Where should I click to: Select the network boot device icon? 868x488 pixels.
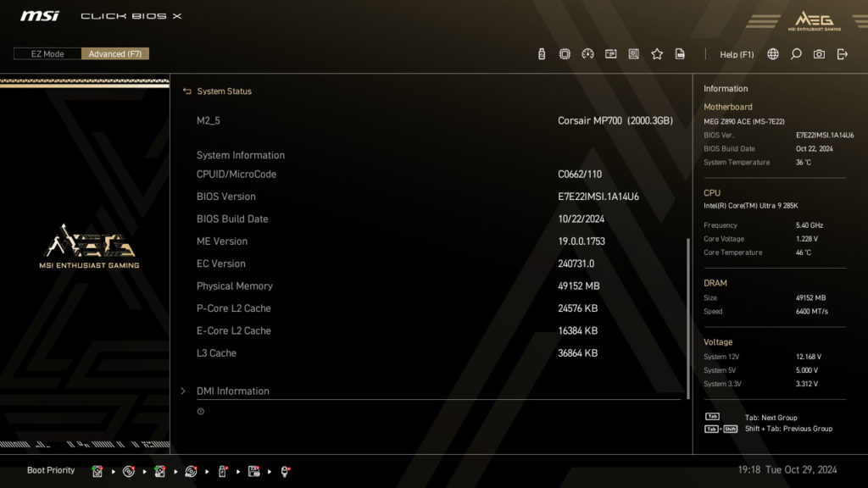click(285, 471)
